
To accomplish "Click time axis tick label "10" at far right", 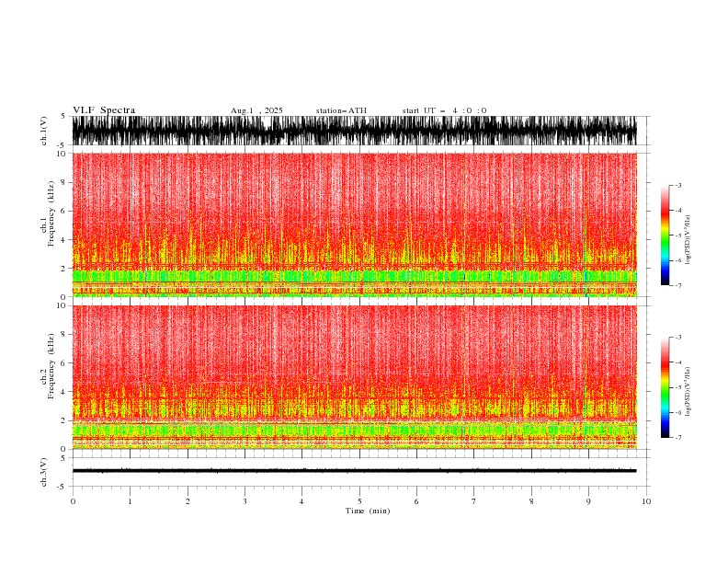I will 646,501.
